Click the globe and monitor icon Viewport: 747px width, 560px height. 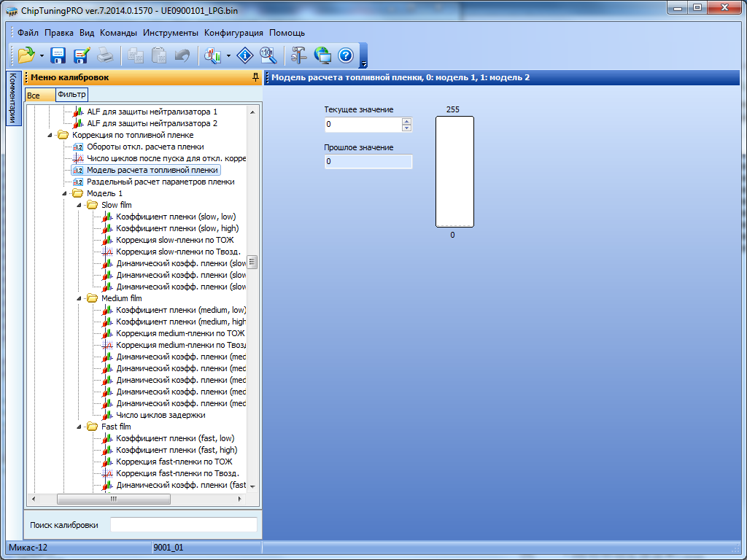[x=322, y=55]
